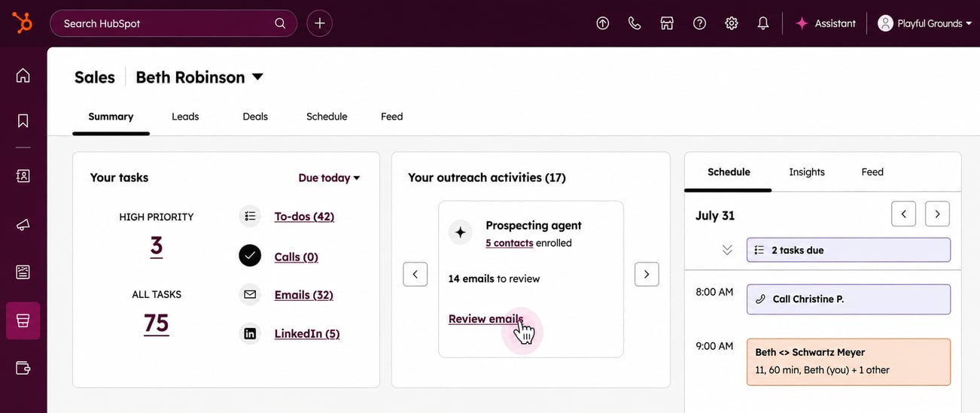Open the notifications bell
This screenshot has width=980, height=413.
[x=763, y=23]
